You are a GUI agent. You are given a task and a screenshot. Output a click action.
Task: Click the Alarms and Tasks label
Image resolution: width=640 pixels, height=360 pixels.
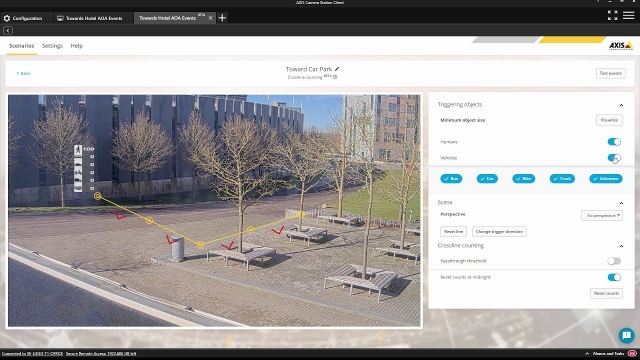tap(609, 354)
